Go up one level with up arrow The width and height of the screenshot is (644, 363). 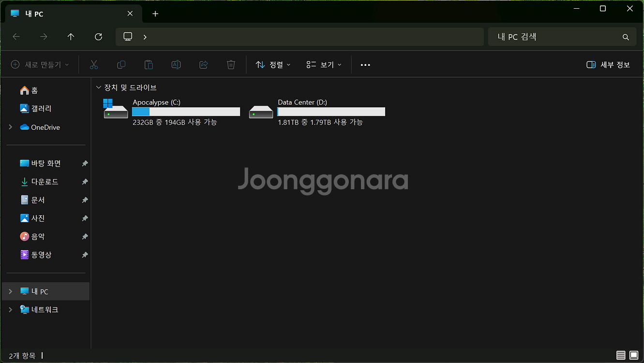pyautogui.click(x=71, y=37)
